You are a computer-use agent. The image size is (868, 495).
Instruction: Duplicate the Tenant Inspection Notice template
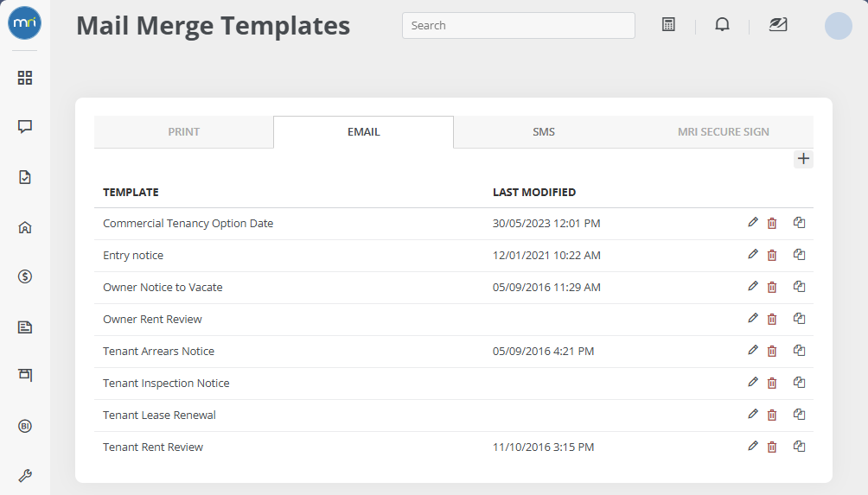[799, 382]
